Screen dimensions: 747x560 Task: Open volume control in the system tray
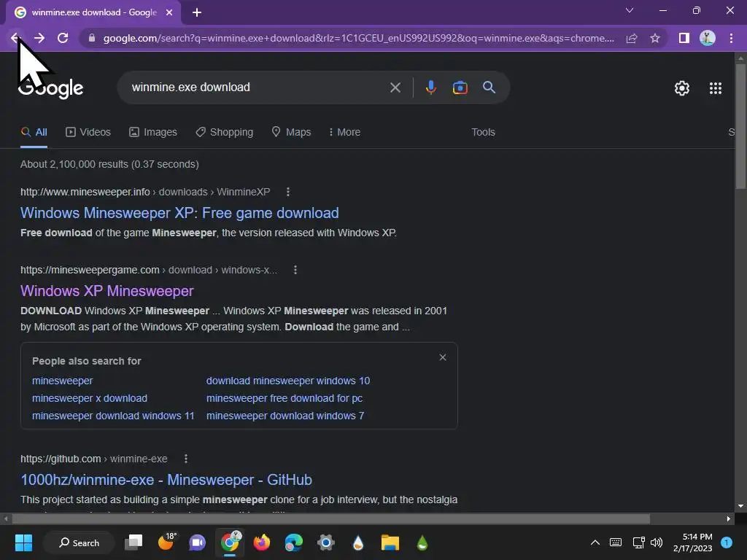point(657,542)
